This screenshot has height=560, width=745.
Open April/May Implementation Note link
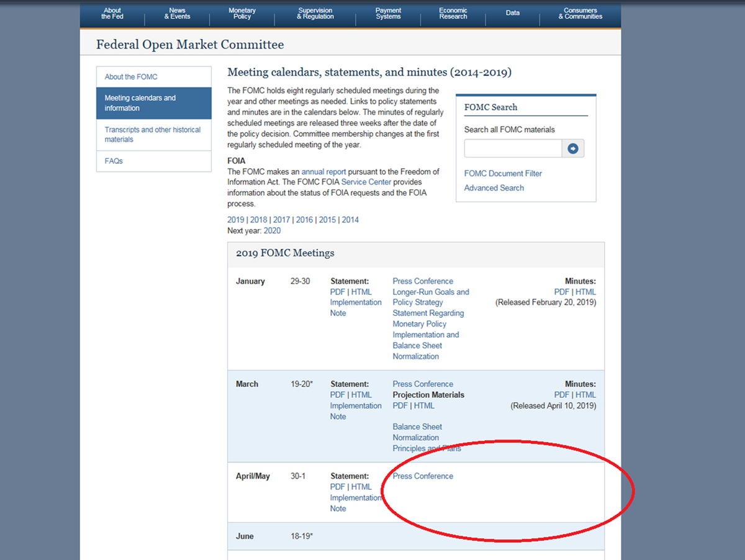point(356,503)
